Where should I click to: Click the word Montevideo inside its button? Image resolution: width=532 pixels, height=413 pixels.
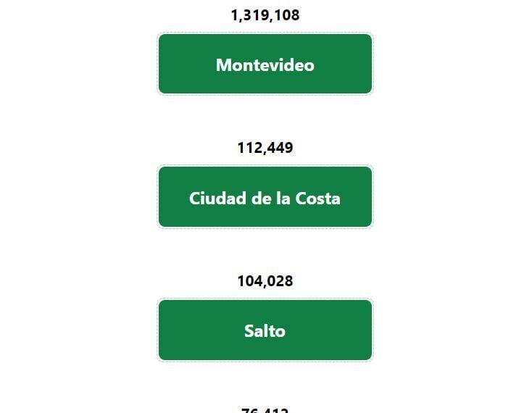[265, 64]
